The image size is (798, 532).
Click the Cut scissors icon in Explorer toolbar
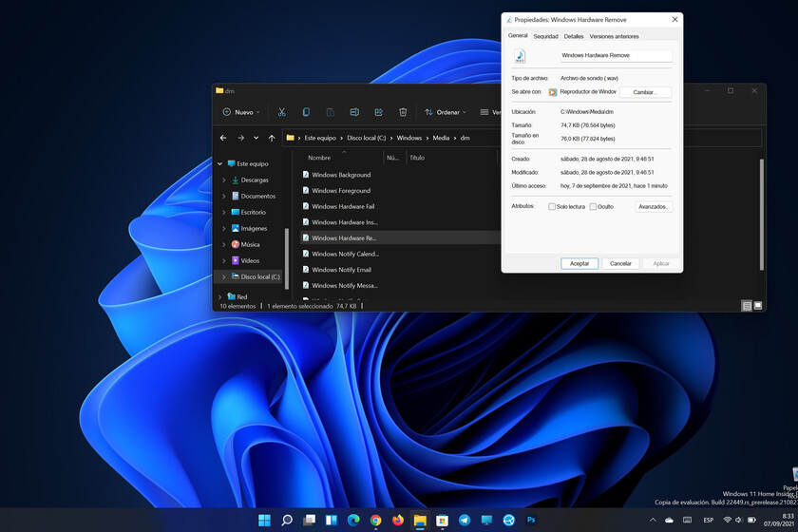point(281,112)
